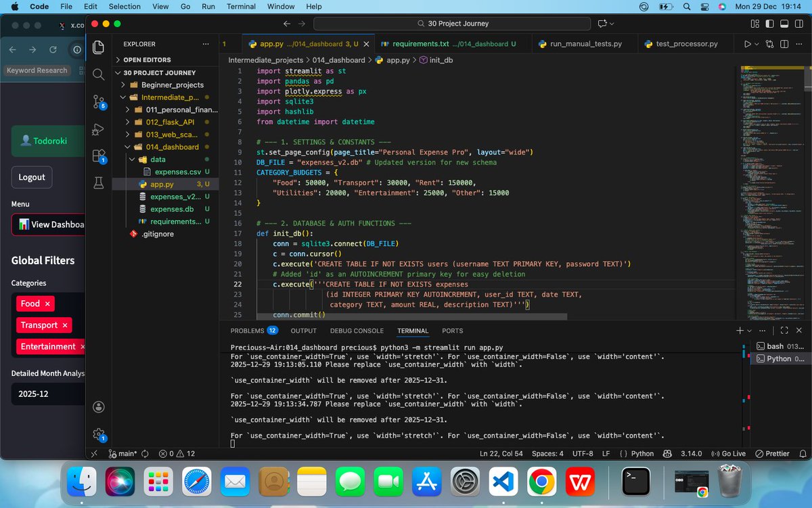Open the Accounts icon in activity bar
This screenshot has width=812, height=508.
click(x=99, y=407)
